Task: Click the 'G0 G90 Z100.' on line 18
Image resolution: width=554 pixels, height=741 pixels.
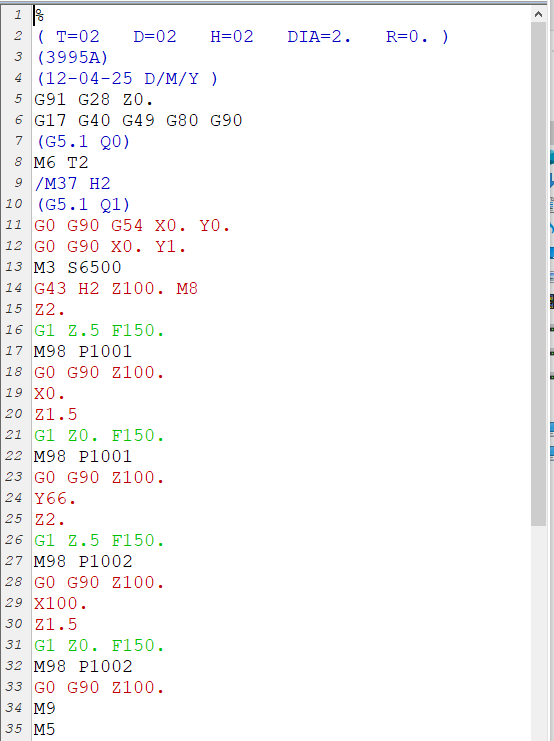Action: click(99, 372)
